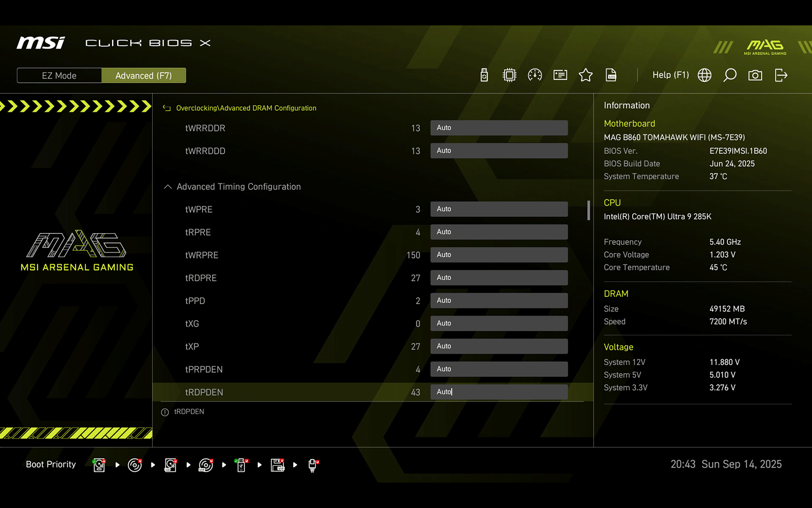Select the hard disk boot device icon
The image size is (812, 508).
coord(99,465)
